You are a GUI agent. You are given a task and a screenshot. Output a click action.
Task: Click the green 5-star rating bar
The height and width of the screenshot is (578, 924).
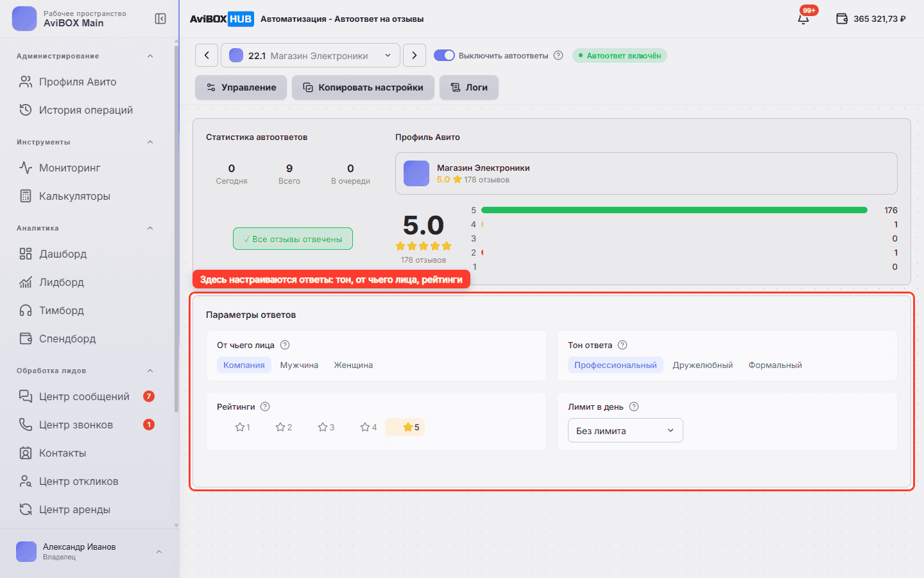674,210
